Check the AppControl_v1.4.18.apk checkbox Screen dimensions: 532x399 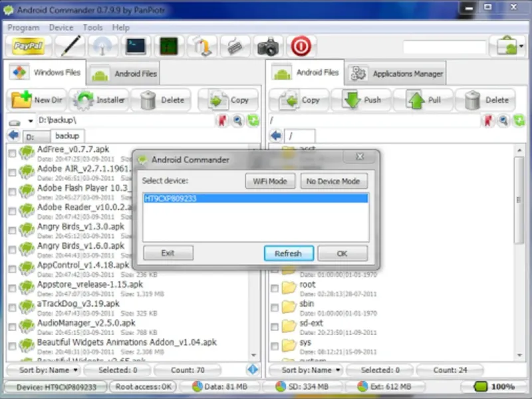pyautogui.click(x=12, y=269)
